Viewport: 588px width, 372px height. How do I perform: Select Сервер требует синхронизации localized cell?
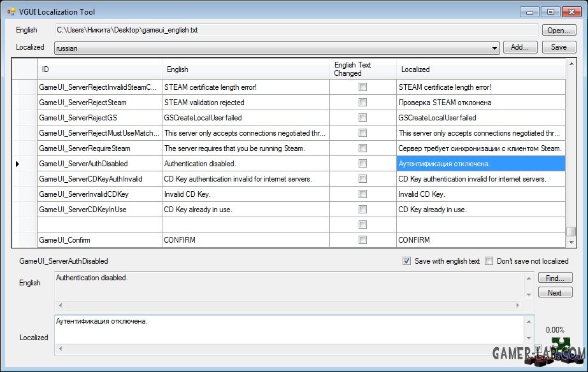click(x=481, y=148)
